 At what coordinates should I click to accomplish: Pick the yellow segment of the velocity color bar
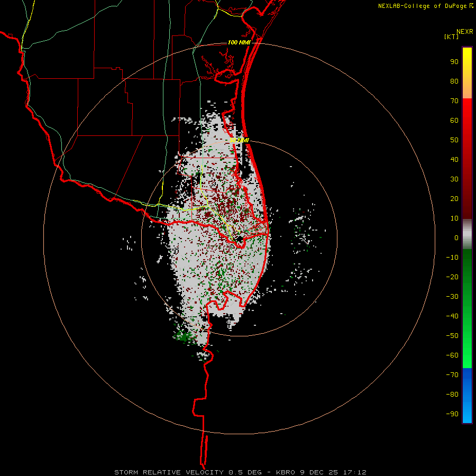(467, 73)
